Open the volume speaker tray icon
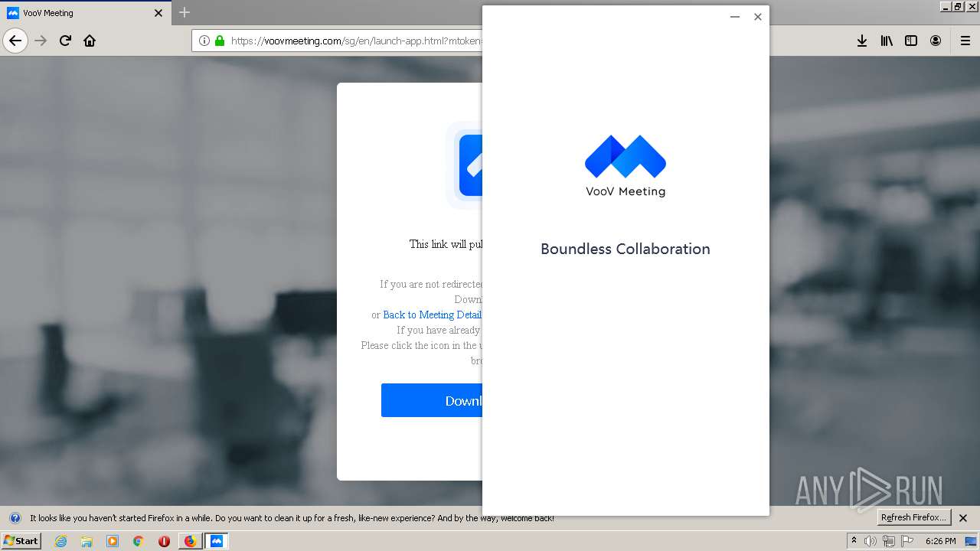The height and width of the screenshot is (551, 980). [871, 541]
